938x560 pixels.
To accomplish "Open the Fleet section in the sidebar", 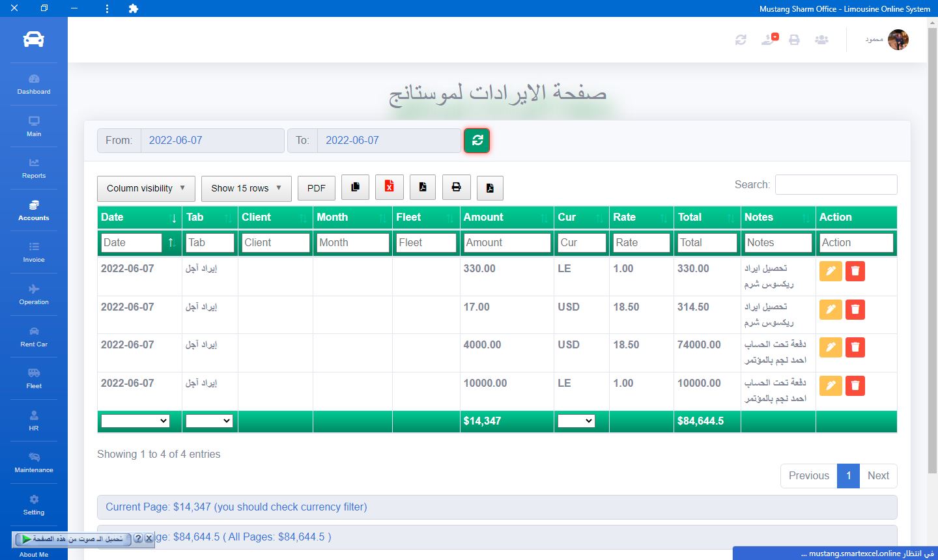I will (x=34, y=378).
